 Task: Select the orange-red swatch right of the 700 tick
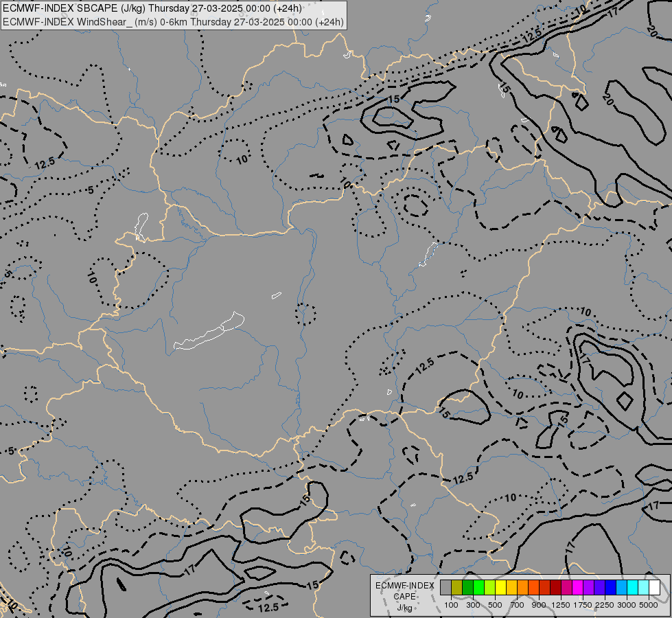click(533, 587)
